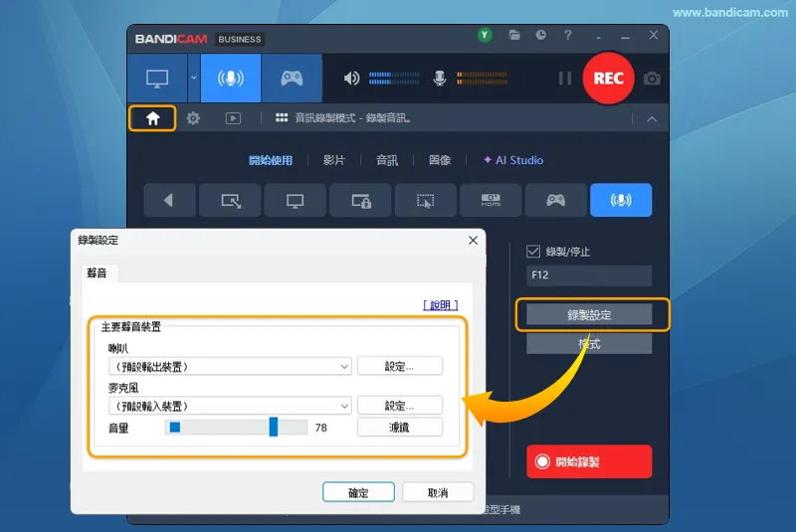796x532 pixels.
Task: Switch to 影片 tab
Action: tap(334, 160)
